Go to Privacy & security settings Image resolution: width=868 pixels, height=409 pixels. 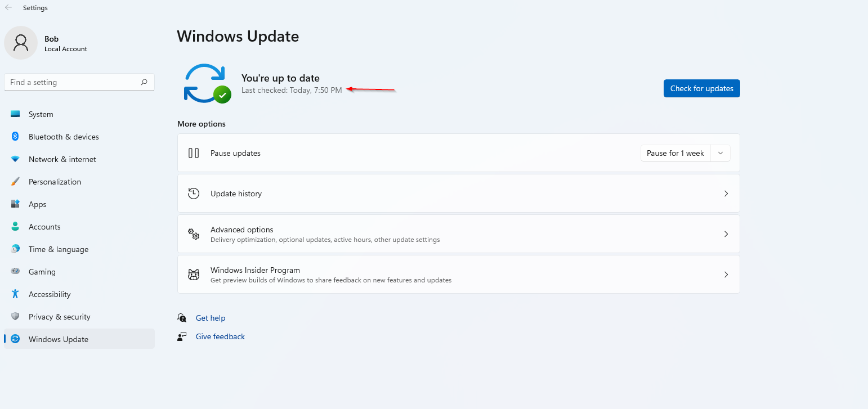coord(59,317)
